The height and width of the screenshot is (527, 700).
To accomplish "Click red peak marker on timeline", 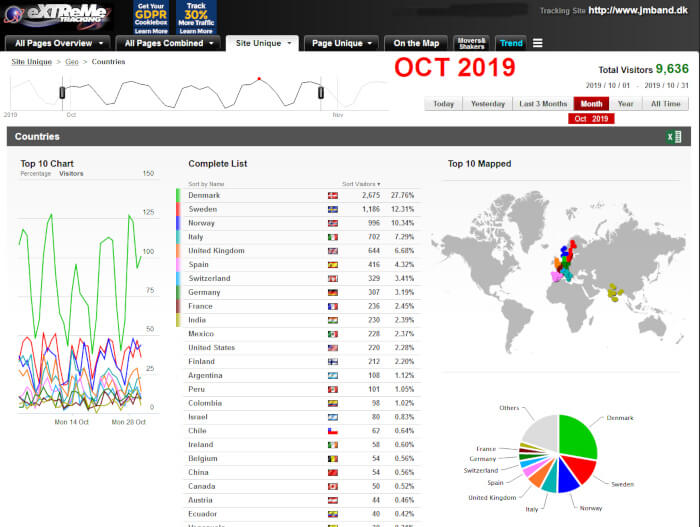I will [x=259, y=79].
